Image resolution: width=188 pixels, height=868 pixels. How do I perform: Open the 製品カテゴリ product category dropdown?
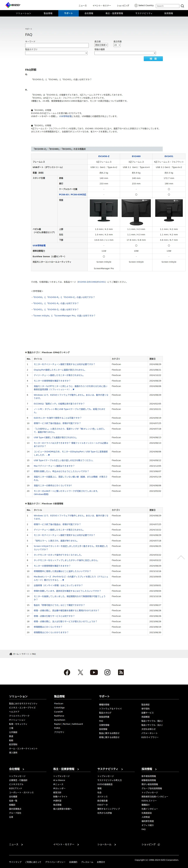56,53
